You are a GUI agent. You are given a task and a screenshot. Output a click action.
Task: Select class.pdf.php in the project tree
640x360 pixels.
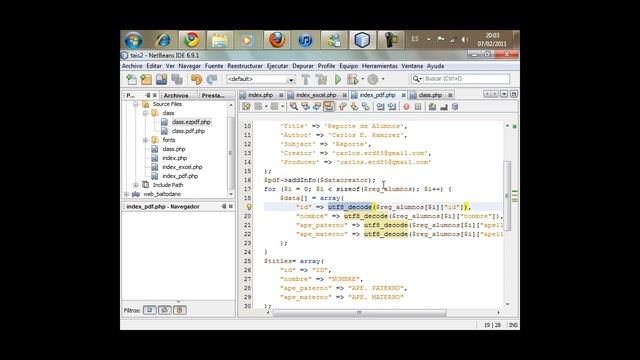pos(188,131)
